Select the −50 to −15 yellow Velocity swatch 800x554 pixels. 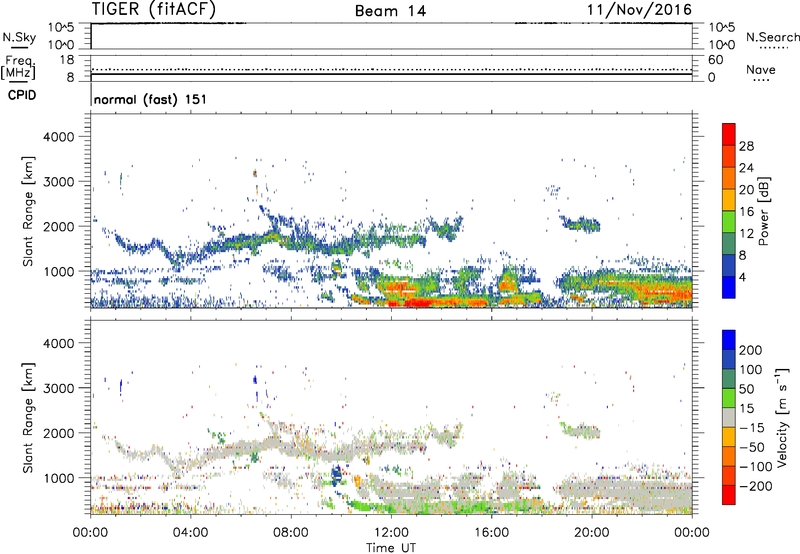coord(729,437)
